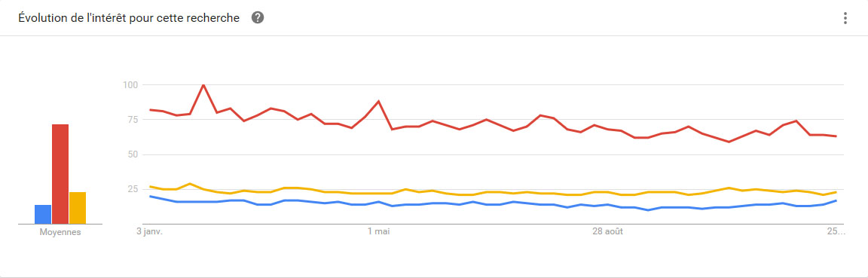868x278 pixels.
Task: Select the blue bar in Moyennes chart
Action: (x=43, y=214)
